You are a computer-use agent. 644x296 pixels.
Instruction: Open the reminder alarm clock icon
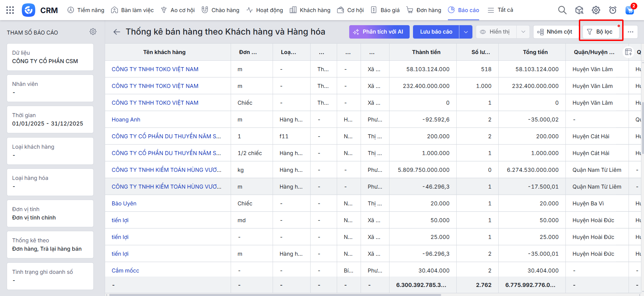[613, 10]
